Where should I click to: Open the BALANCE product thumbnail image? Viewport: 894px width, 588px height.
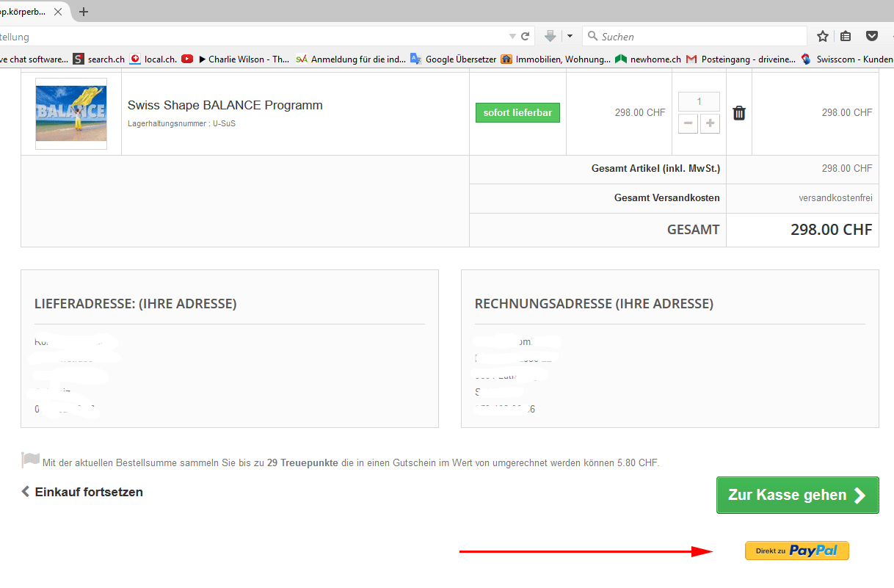point(71,114)
